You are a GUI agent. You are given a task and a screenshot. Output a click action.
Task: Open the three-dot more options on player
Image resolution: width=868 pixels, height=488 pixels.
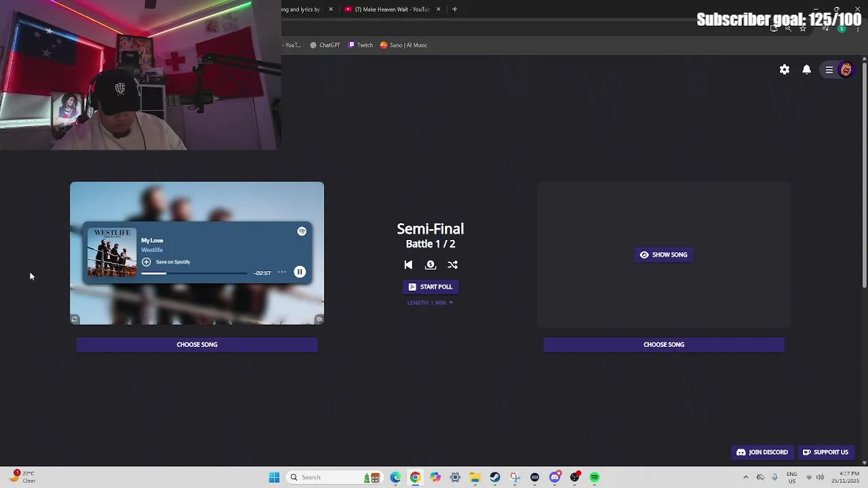[x=282, y=272]
